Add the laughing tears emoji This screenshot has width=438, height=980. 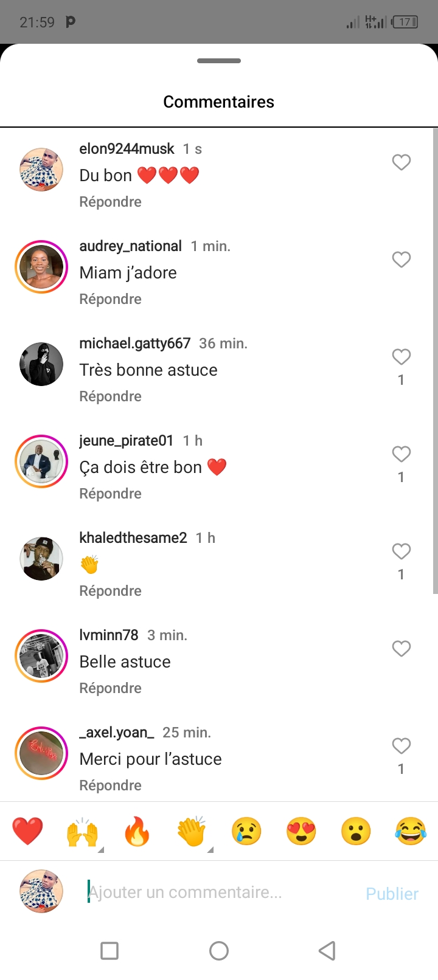(411, 831)
